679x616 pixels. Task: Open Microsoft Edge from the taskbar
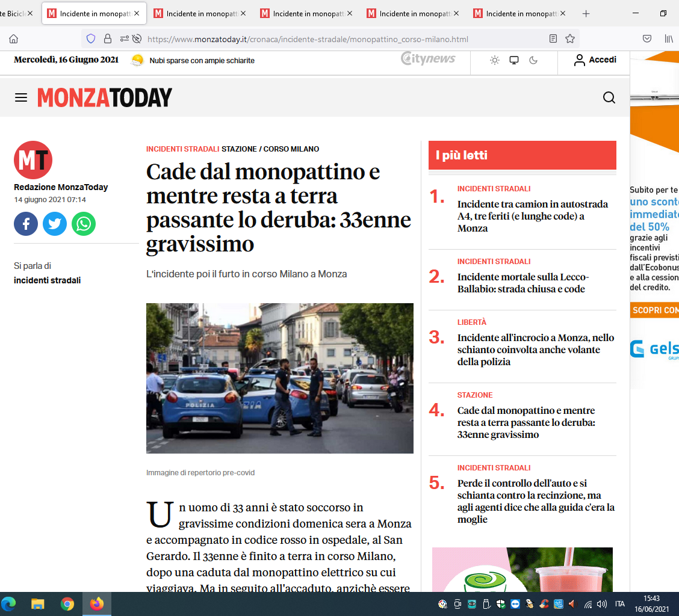click(x=8, y=604)
